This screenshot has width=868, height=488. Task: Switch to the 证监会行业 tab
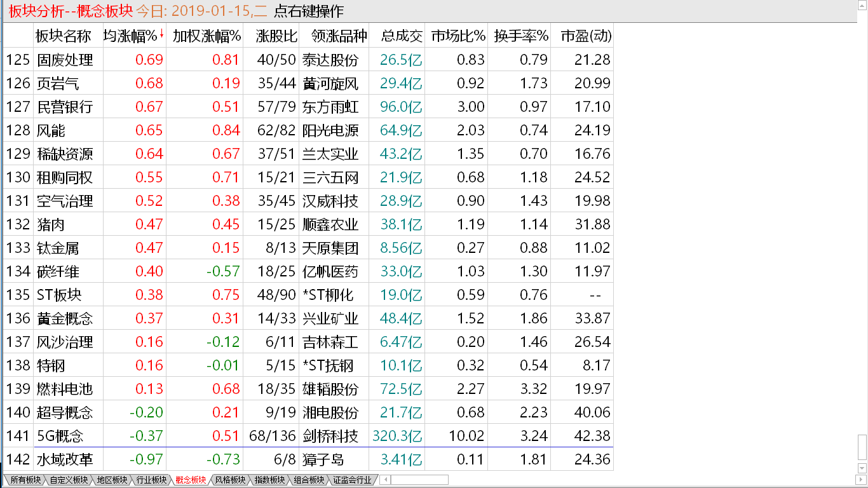pyautogui.click(x=352, y=480)
